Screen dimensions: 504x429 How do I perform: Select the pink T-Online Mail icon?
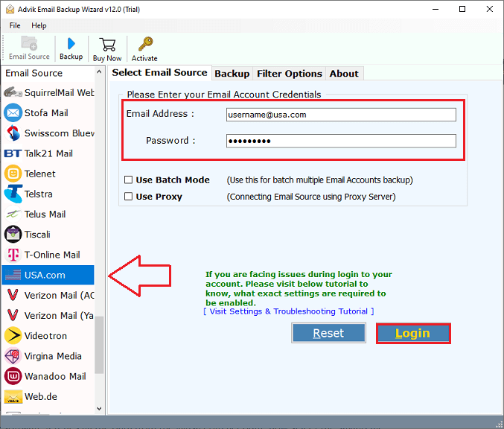(x=13, y=255)
